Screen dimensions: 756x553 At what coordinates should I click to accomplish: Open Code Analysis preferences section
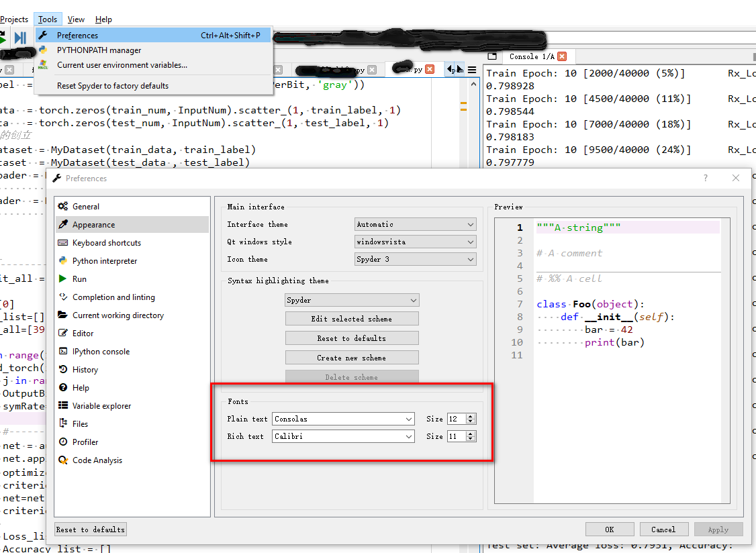pyautogui.click(x=132, y=460)
